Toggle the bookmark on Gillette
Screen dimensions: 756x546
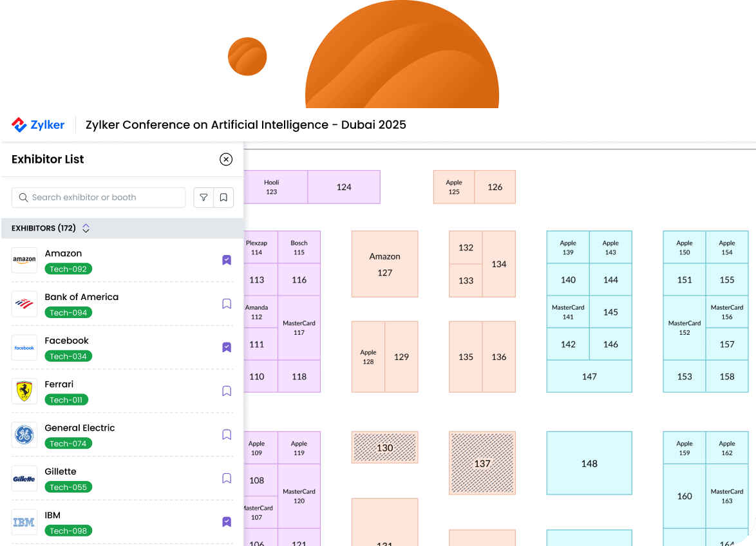tap(226, 478)
